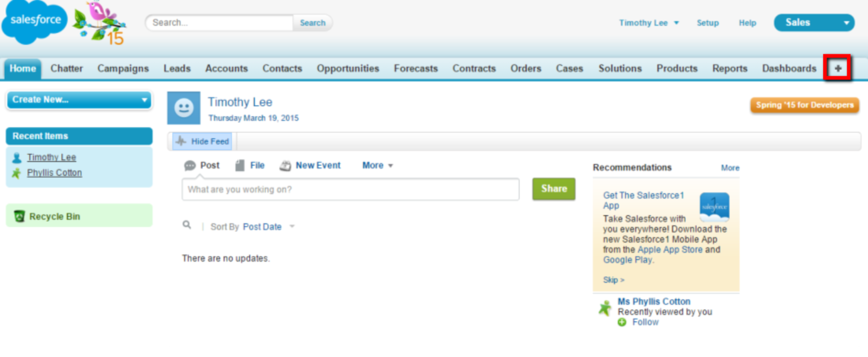Click Timothy Lee's profile avatar smiley
The height and width of the screenshot is (357, 868).
(x=183, y=108)
